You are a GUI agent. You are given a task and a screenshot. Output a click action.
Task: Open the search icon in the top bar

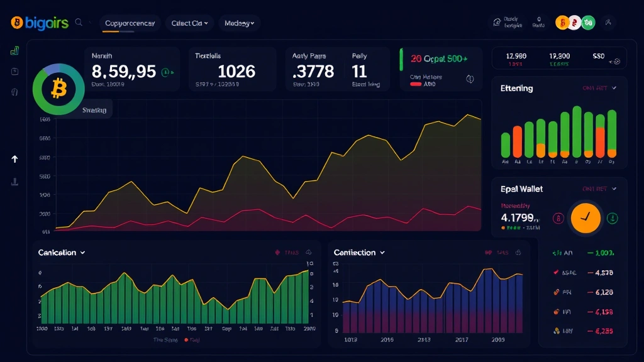pyautogui.click(x=79, y=23)
